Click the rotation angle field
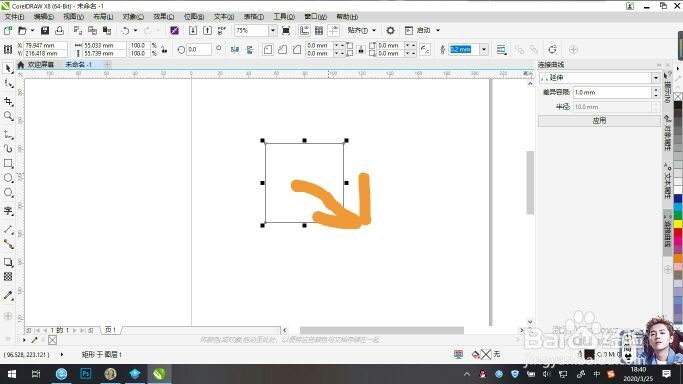Image resolution: width=683 pixels, height=384 pixels. click(x=199, y=50)
